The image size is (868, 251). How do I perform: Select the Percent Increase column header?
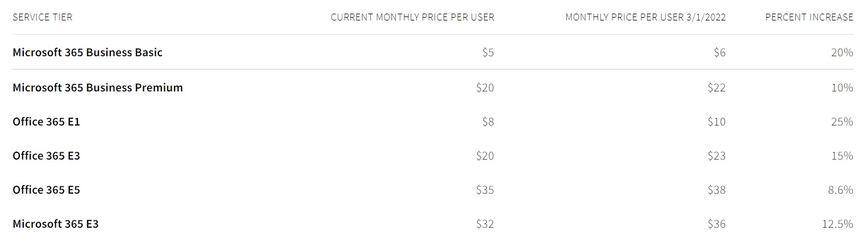pos(809,17)
